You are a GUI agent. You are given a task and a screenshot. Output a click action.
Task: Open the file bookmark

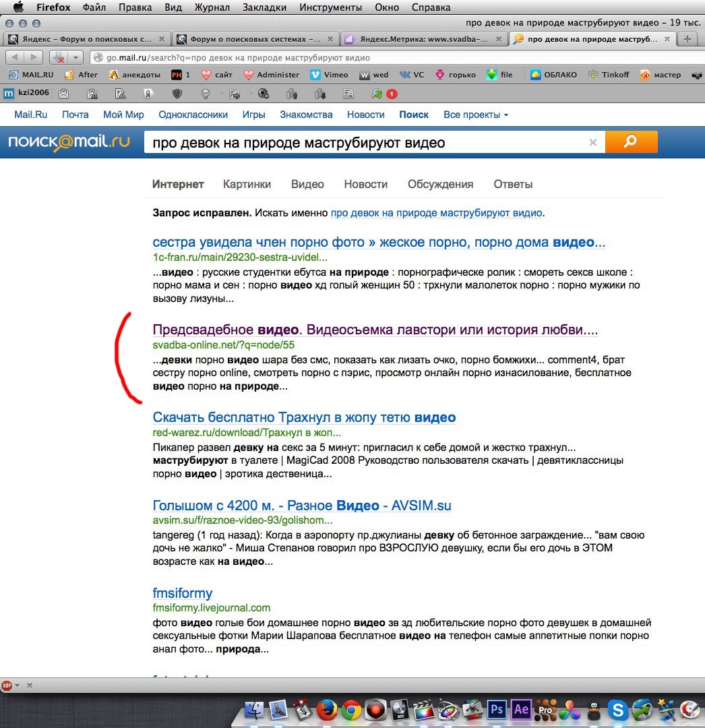coord(500,75)
